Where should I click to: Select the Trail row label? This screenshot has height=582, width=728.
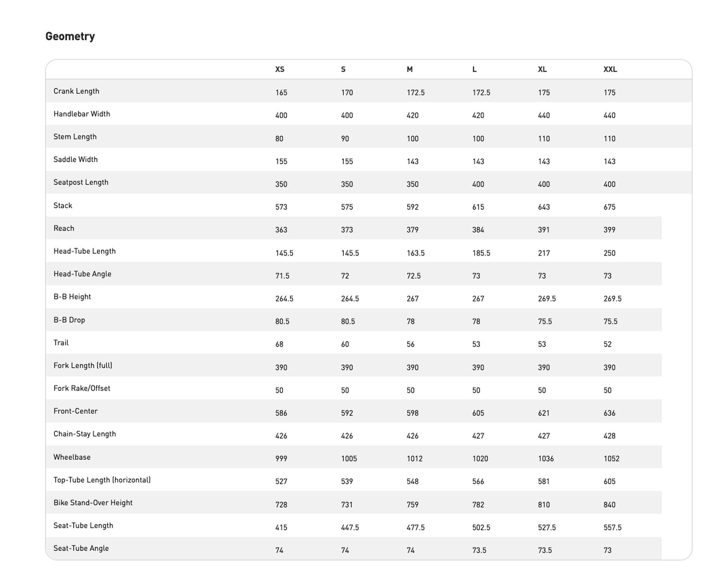pyautogui.click(x=61, y=343)
